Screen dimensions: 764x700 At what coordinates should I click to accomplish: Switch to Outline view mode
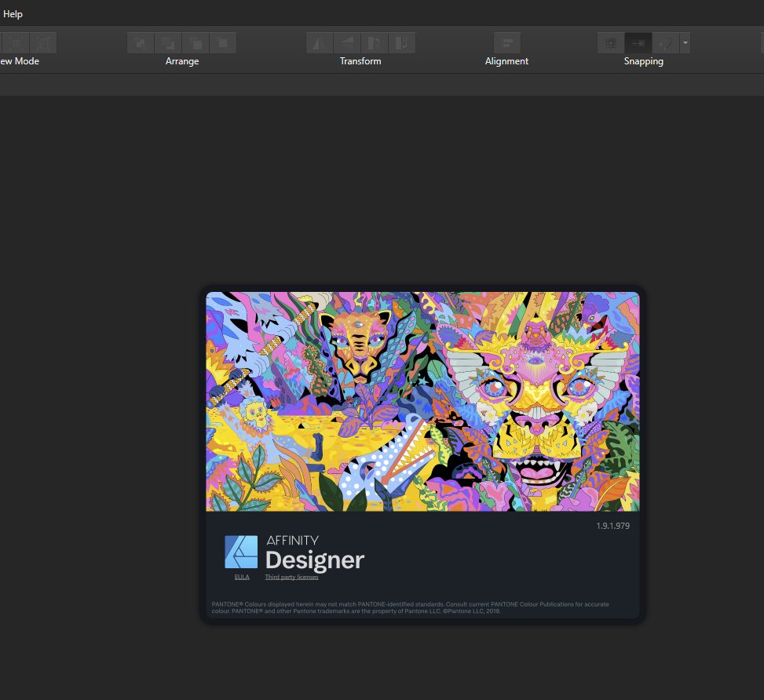pyautogui.click(x=43, y=42)
